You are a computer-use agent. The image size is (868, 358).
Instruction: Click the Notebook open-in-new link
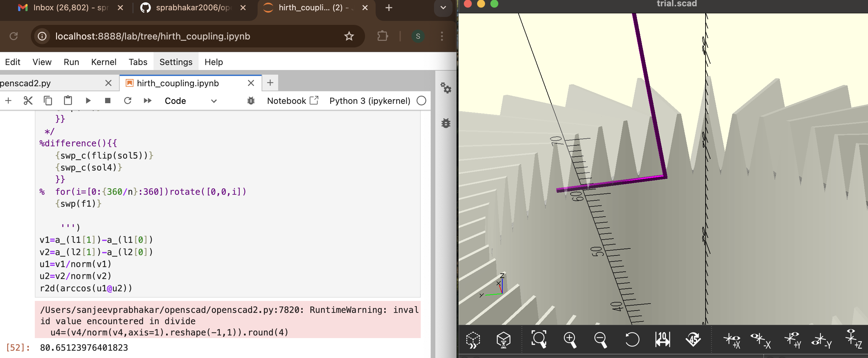[292, 101]
